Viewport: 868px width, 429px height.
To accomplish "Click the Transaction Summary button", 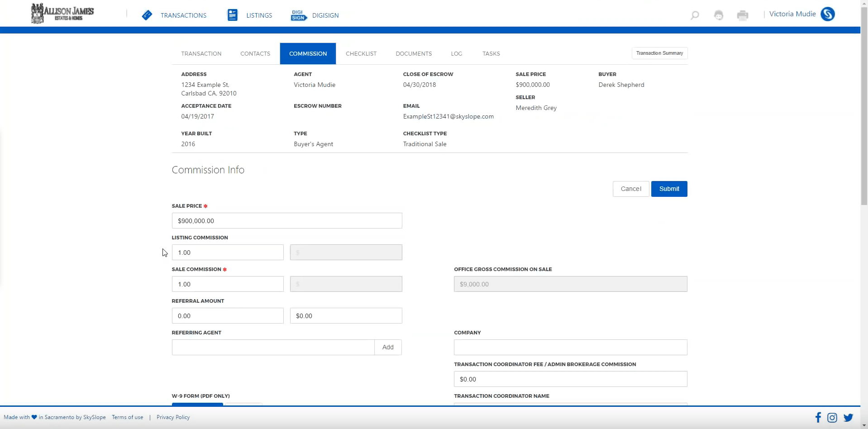I will [x=659, y=53].
